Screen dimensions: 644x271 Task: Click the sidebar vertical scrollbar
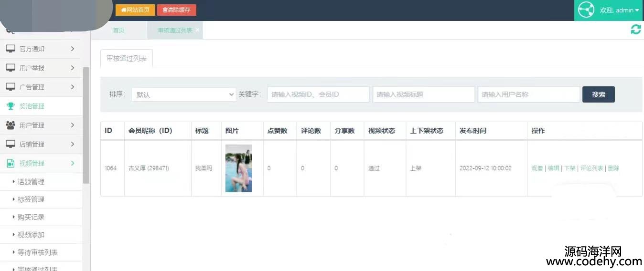(x=86, y=125)
